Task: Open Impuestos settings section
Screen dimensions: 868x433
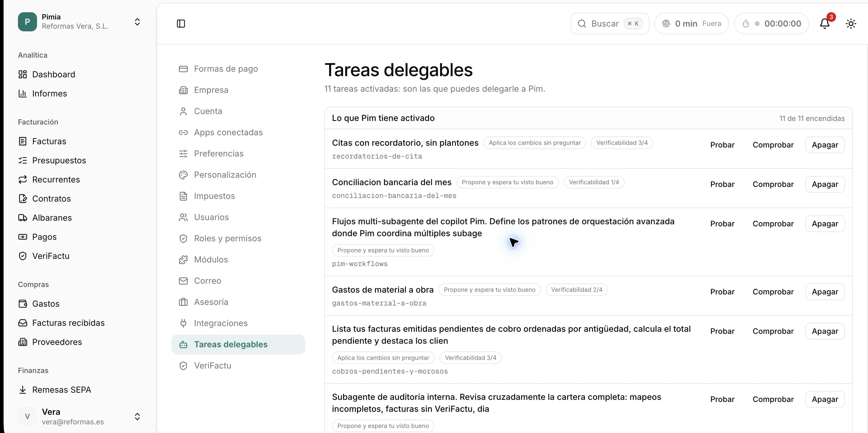Action: (238, 196)
